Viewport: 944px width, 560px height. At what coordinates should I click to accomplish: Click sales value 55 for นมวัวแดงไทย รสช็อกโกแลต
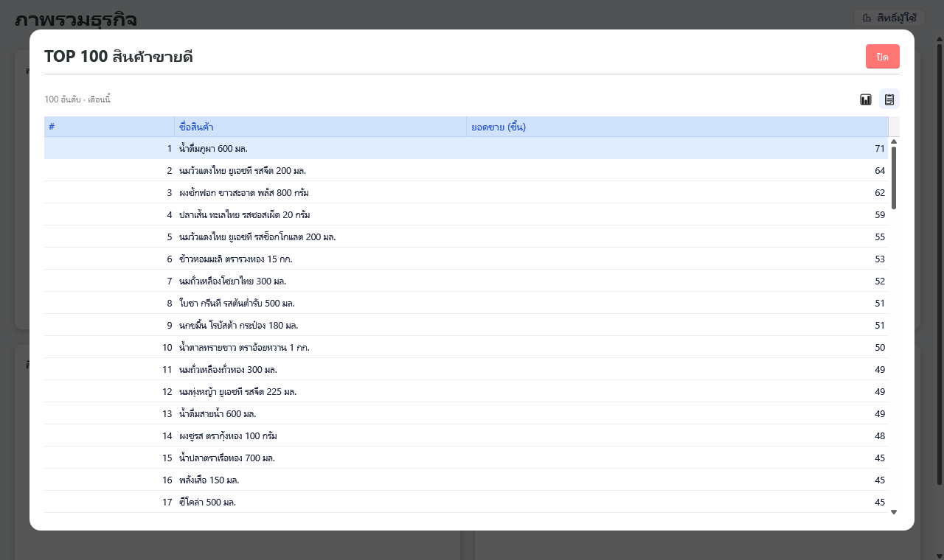(x=879, y=237)
